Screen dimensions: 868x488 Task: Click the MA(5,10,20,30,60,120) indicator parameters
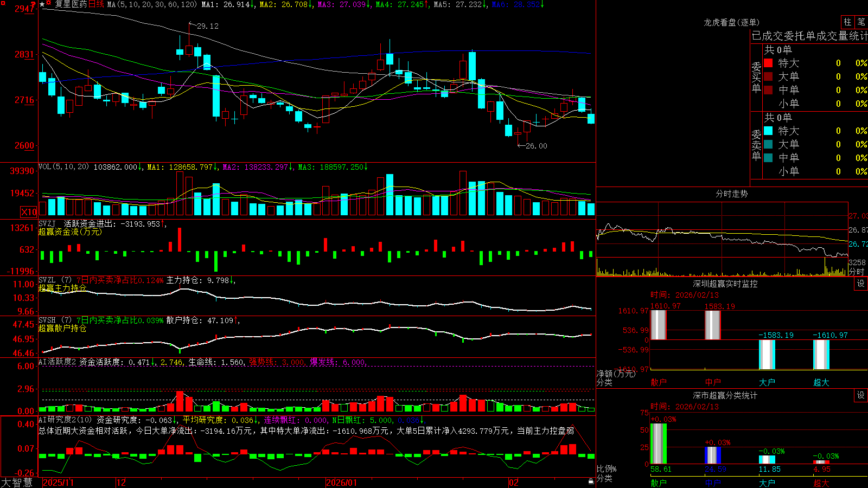(152, 4)
